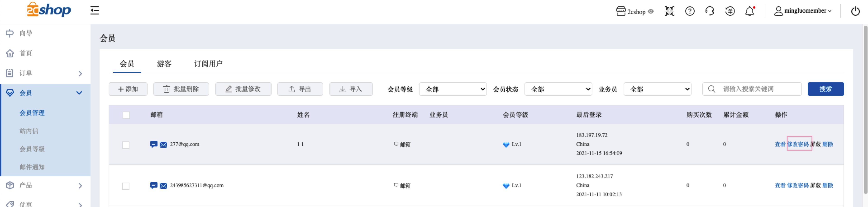Click the blue 搜索 button
The image size is (868, 207).
click(825, 89)
